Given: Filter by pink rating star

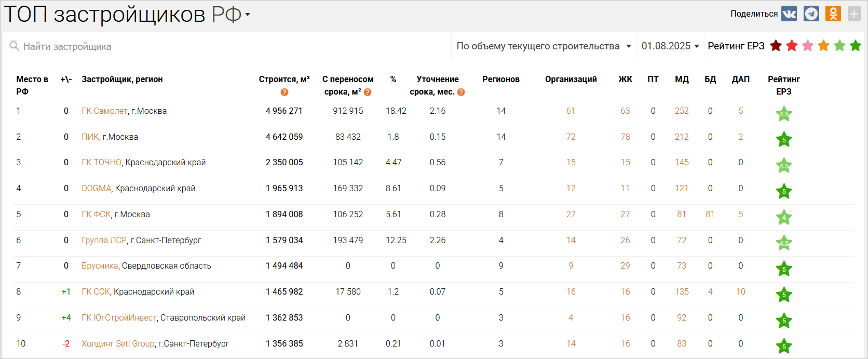Looking at the screenshot, I should tap(808, 46).
